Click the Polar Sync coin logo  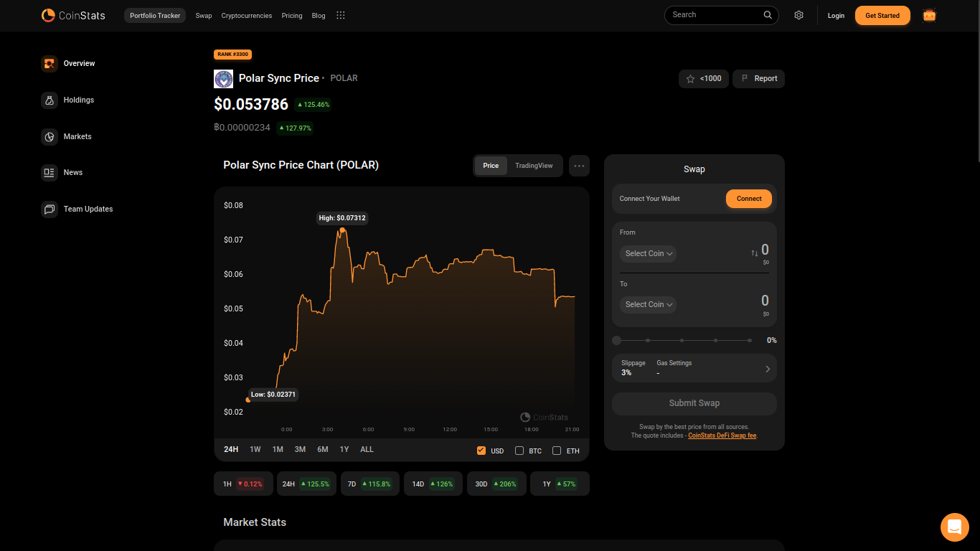(224, 79)
